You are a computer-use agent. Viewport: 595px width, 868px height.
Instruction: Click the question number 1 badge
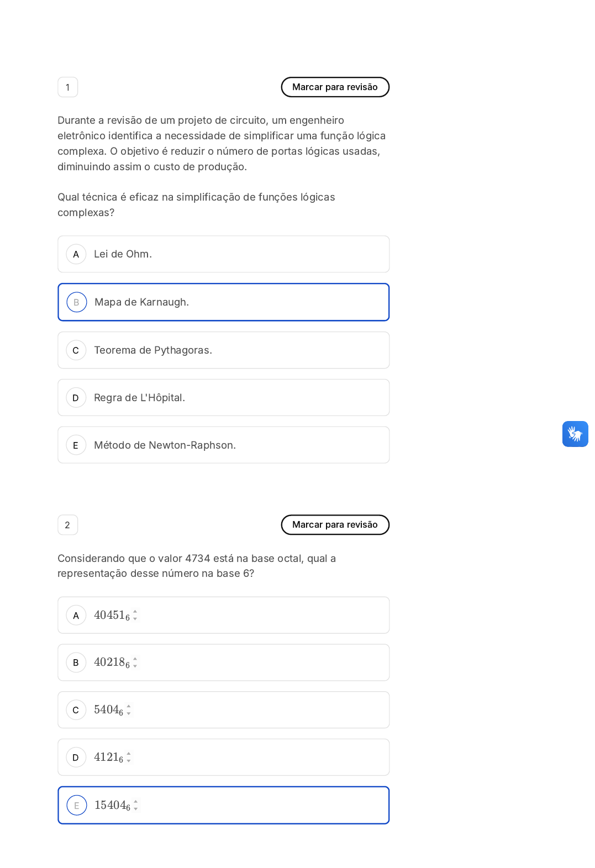point(68,87)
